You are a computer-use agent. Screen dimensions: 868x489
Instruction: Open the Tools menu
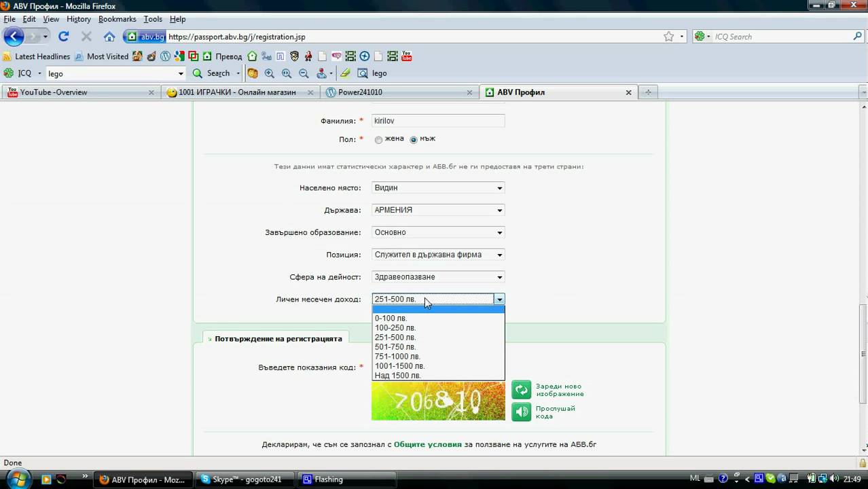click(153, 19)
